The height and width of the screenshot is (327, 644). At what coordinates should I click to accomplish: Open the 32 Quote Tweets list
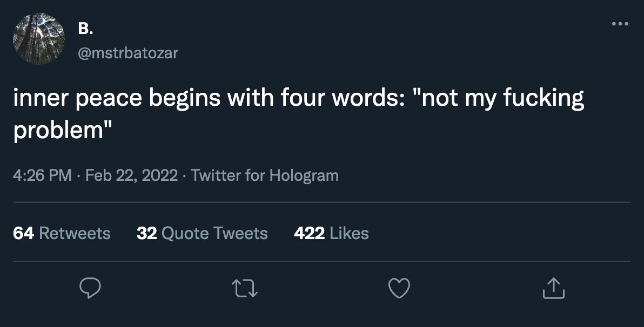pyautogui.click(x=202, y=233)
